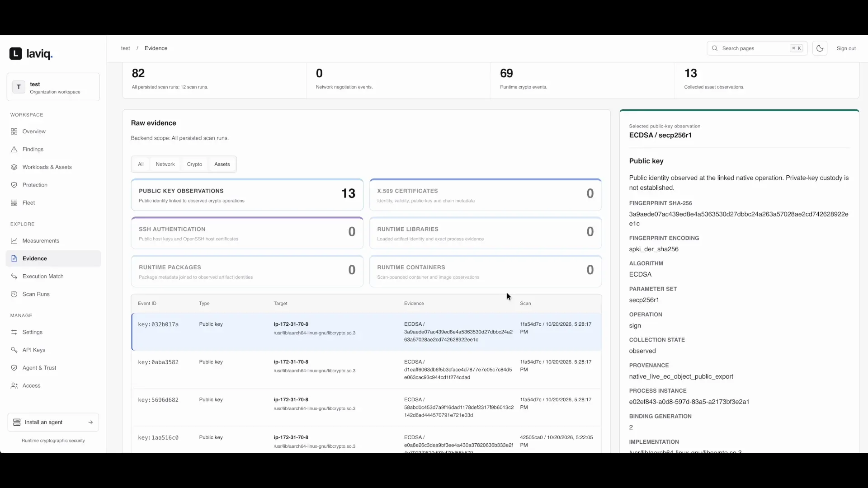Click the Install an agent arrow
The width and height of the screenshot is (868, 488).
coord(90,422)
